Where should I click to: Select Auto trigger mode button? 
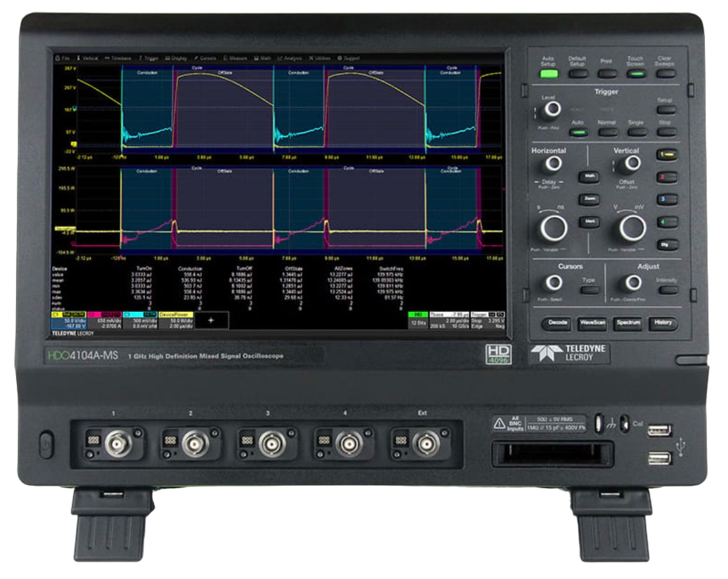pos(577,132)
